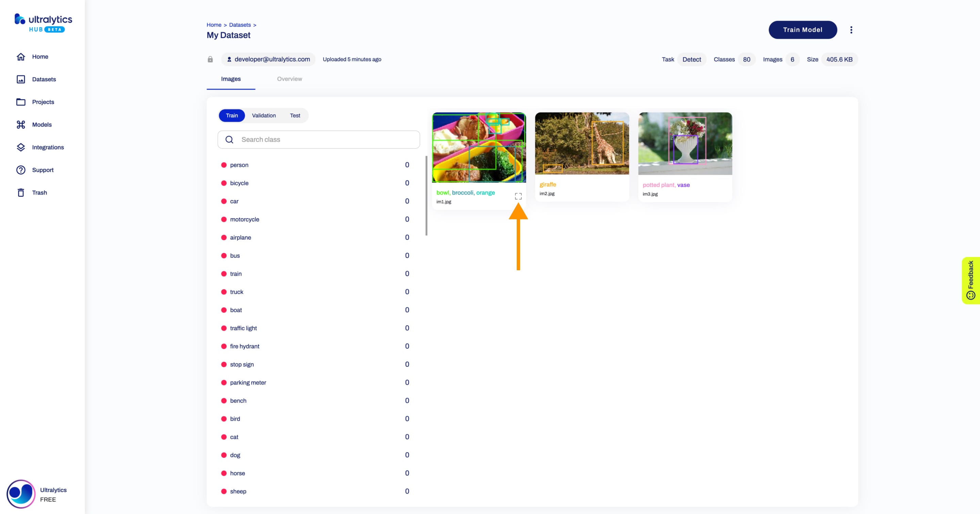Viewport: 980px width, 514px height.
Task: Expand the giraffe class entry
Action: [548, 185]
